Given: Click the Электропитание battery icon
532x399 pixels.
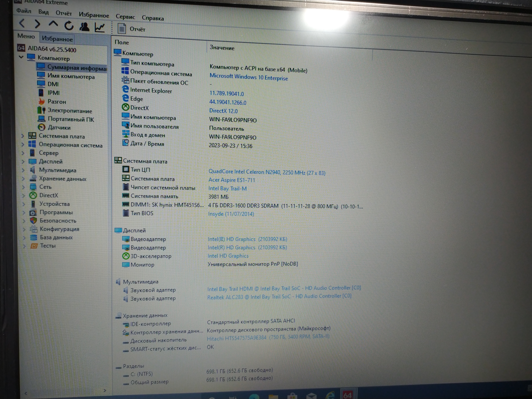Looking at the screenshot, I should click(x=41, y=110).
